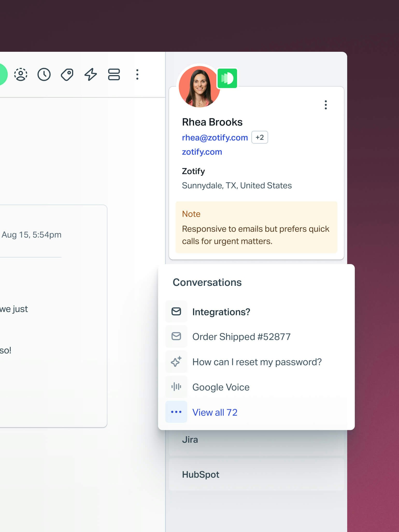Expand the +2 additional emails badge
399x532 pixels.
(260, 137)
